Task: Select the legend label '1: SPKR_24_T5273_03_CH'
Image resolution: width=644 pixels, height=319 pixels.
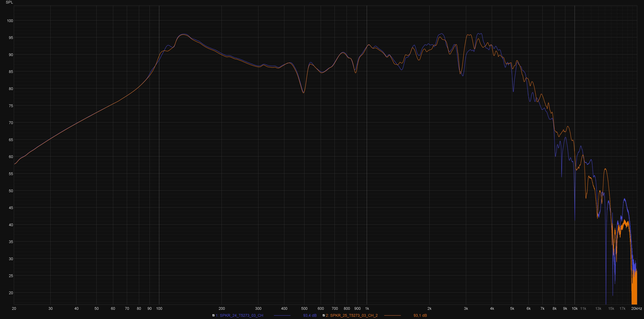Action: [x=239, y=315]
